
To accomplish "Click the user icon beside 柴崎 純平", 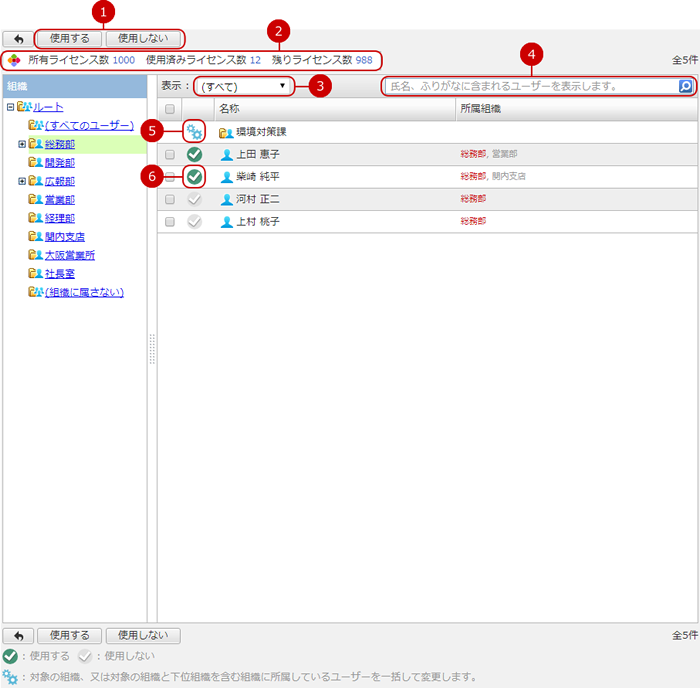I will coord(227,177).
